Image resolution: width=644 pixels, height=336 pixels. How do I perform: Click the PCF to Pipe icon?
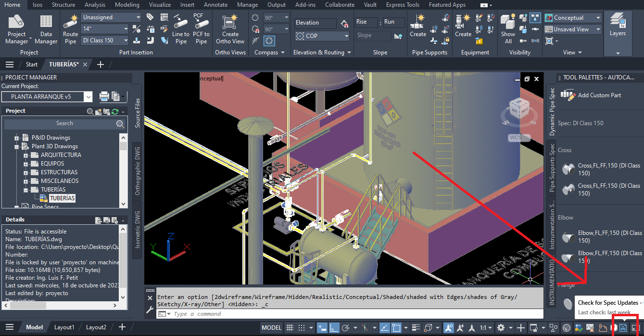[201, 29]
